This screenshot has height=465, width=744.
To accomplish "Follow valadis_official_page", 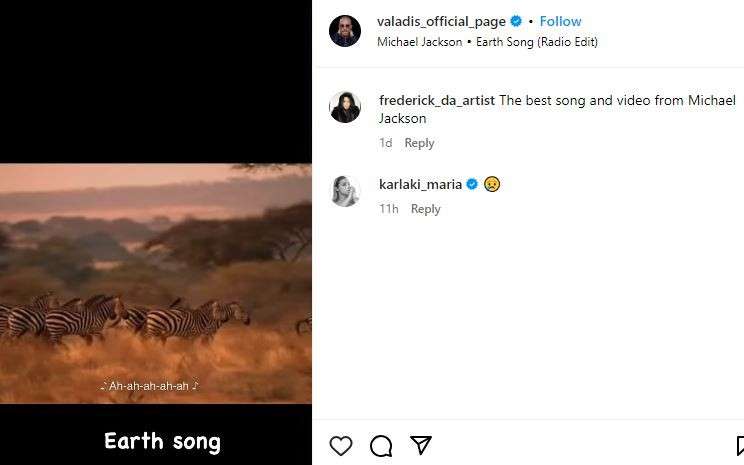I will point(561,21).
